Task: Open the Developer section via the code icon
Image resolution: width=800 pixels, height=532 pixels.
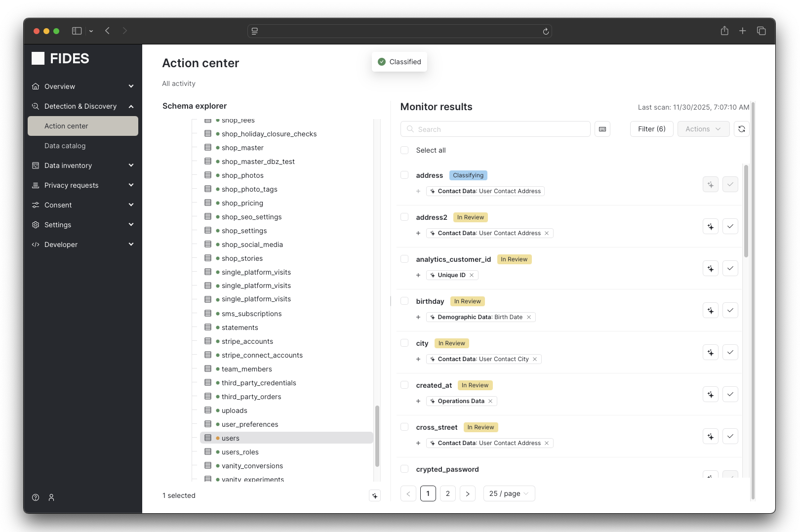Action: coord(36,244)
